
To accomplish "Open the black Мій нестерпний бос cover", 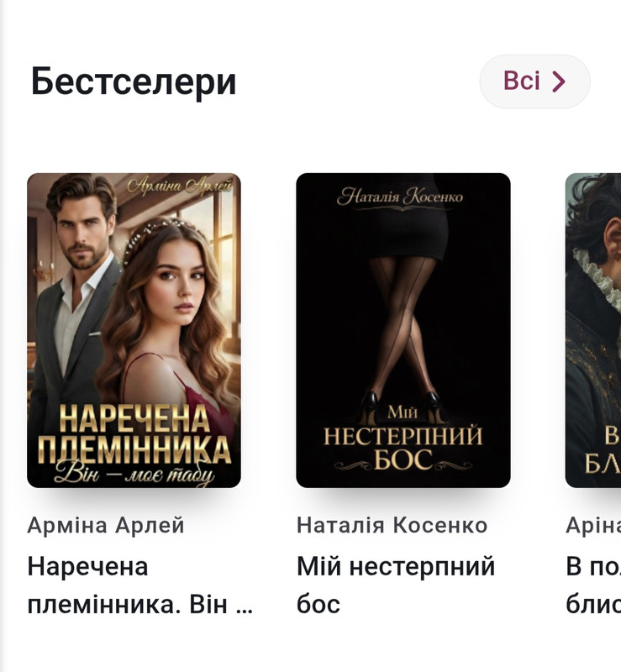I will (403, 330).
